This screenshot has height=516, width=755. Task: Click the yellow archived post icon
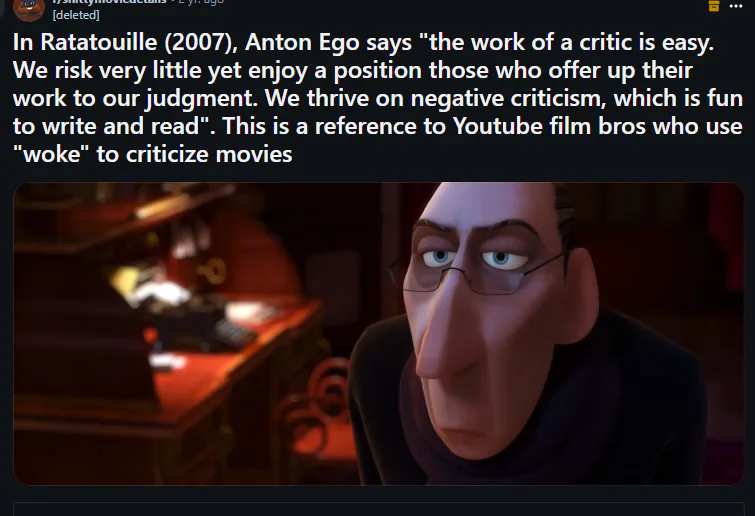(714, 5)
